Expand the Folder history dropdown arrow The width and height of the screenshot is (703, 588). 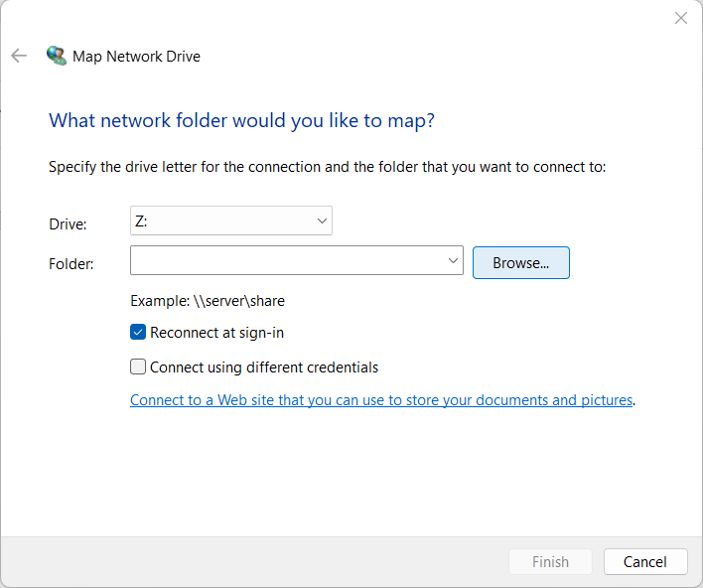pyautogui.click(x=454, y=261)
